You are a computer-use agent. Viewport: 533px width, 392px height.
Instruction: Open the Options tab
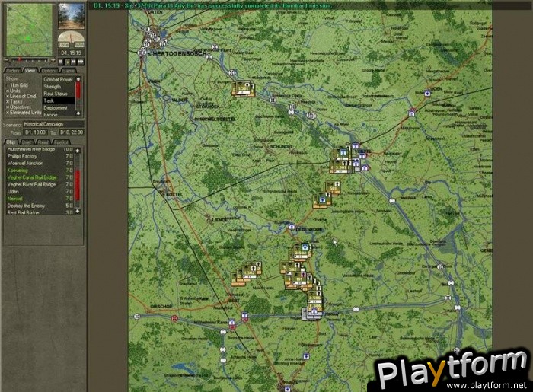(49, 71)
